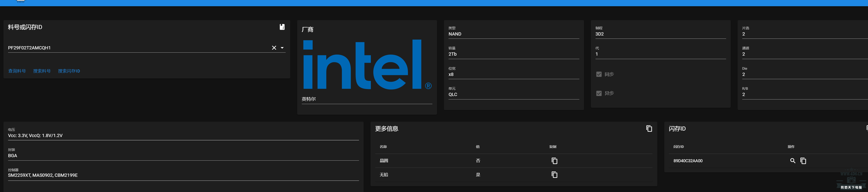Copy all of the 更多信息 table via its header icon
This screenshot has height=192, width=868.
click(x=649, y=129)
